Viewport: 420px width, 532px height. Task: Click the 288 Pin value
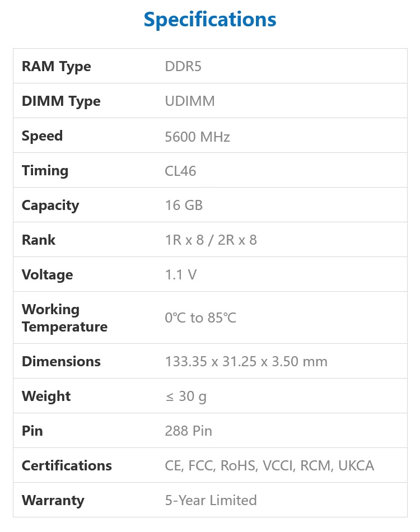(189, 431)
